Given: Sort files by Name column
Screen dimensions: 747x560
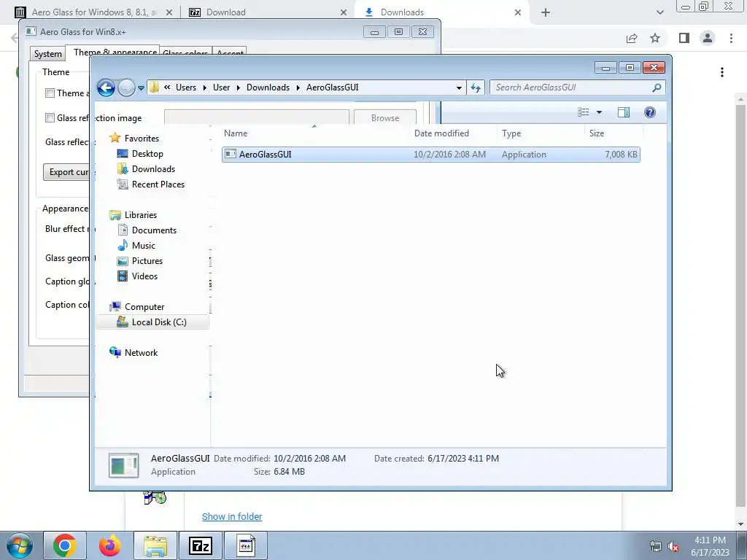Looking at the screenshot, I should pyautogui.click(x=314, y=133).
